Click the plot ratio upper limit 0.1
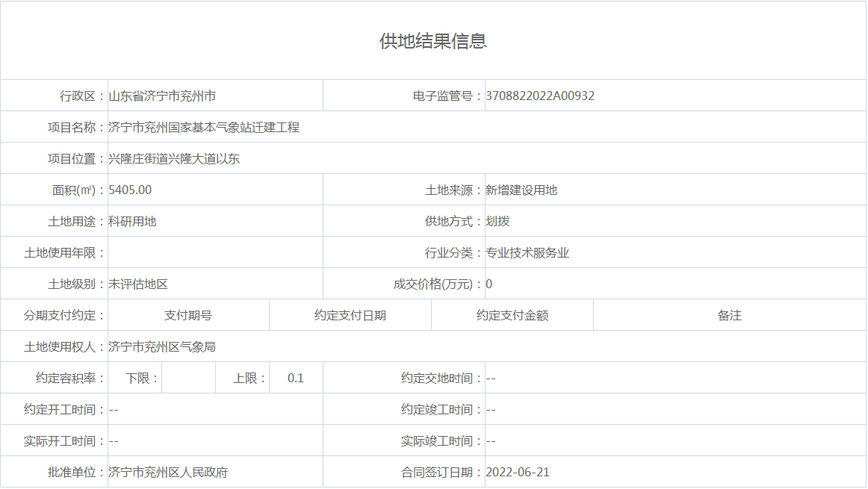 [296, 378]
